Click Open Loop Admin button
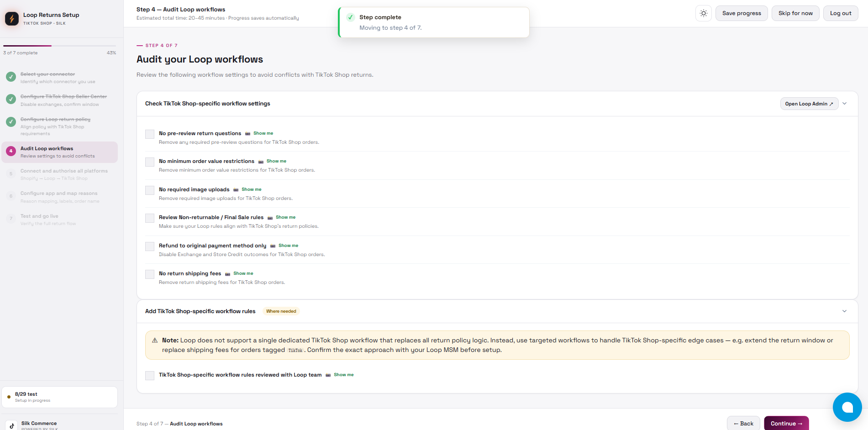868x430 pixels. pyautogui.click(x=809, y=104)
